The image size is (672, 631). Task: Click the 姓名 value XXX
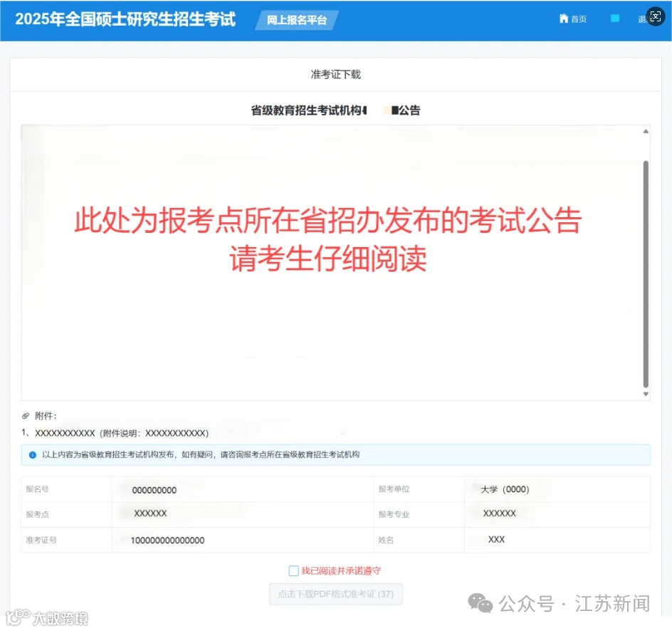point(496,540)
